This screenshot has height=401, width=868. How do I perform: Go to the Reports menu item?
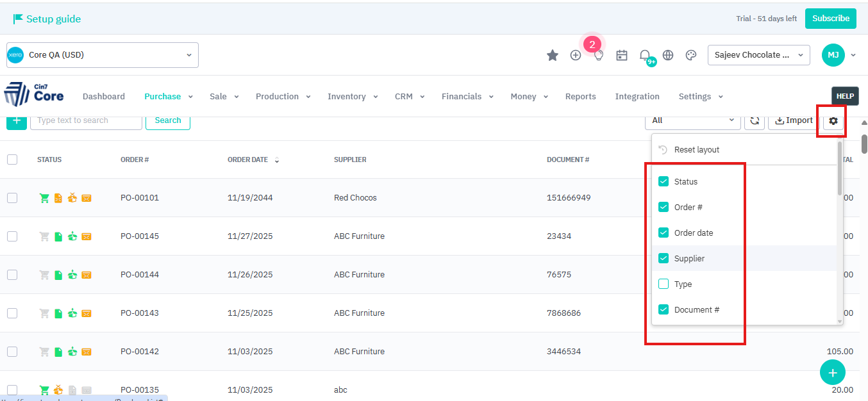[x=580, y=97]
